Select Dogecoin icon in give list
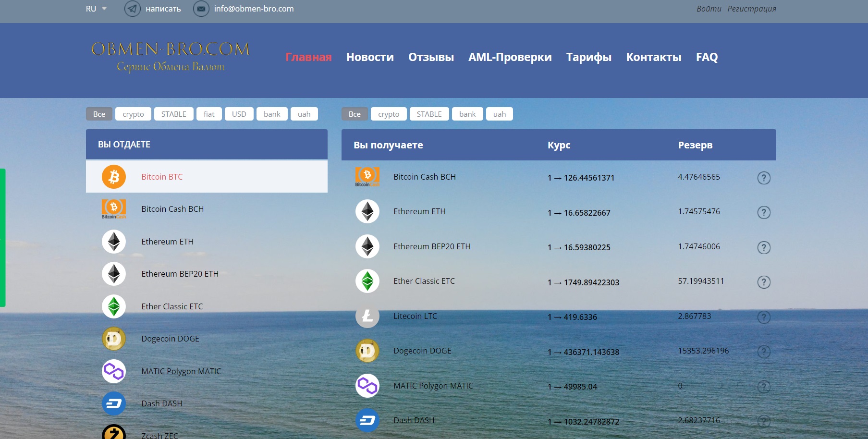The image size is (868, 439). coord(114,339)
